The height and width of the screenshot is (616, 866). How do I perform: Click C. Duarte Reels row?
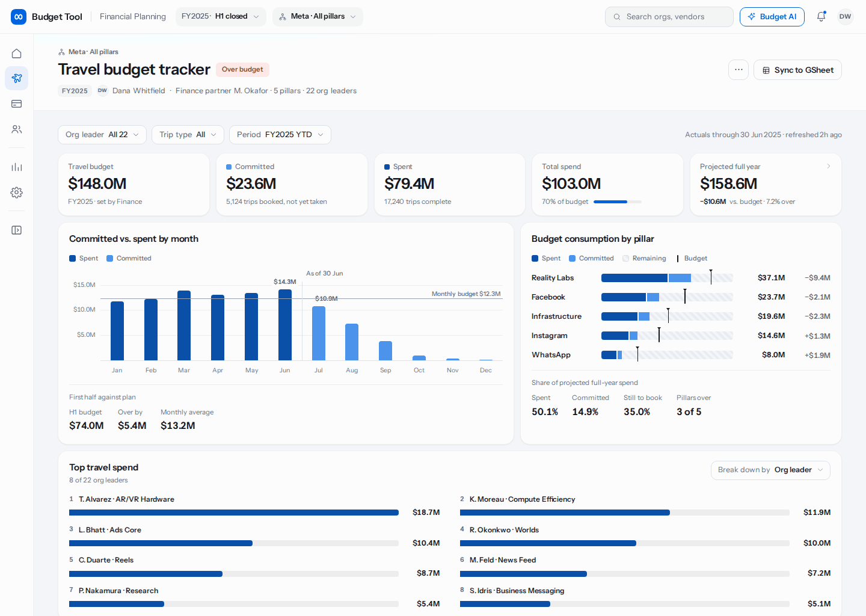[x=254, y=567]
